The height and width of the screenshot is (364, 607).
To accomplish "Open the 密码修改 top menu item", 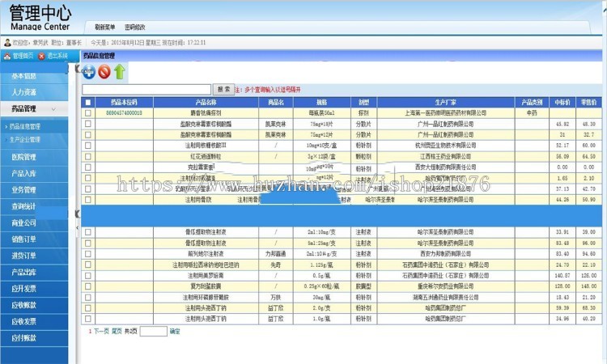I will point(135,27).
